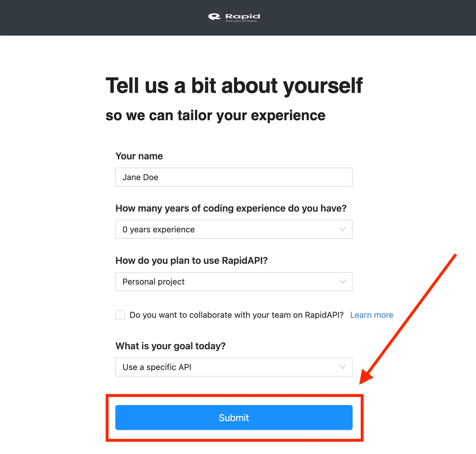Click 'How do you plan to use RapidAPI?' label
The width and height of the screenshot is (476, 454).
pyautogui.click(x=192, y=261)
